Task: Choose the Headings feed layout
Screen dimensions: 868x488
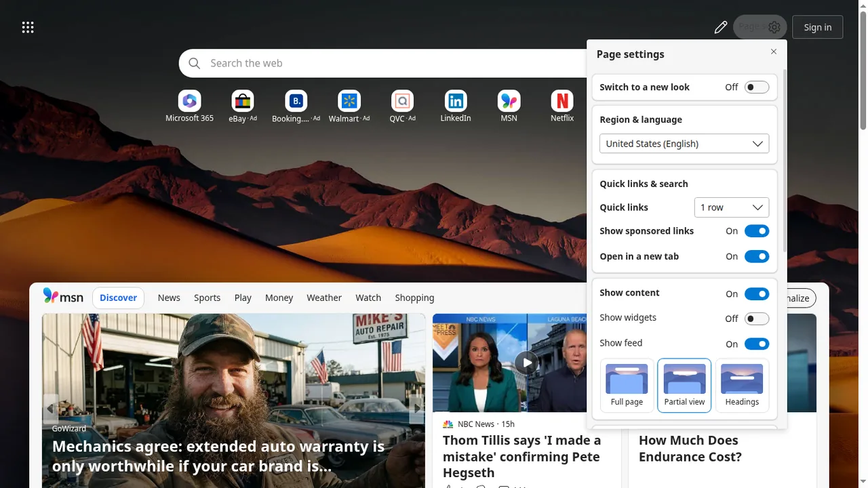Action: click(x=742, y=385)
